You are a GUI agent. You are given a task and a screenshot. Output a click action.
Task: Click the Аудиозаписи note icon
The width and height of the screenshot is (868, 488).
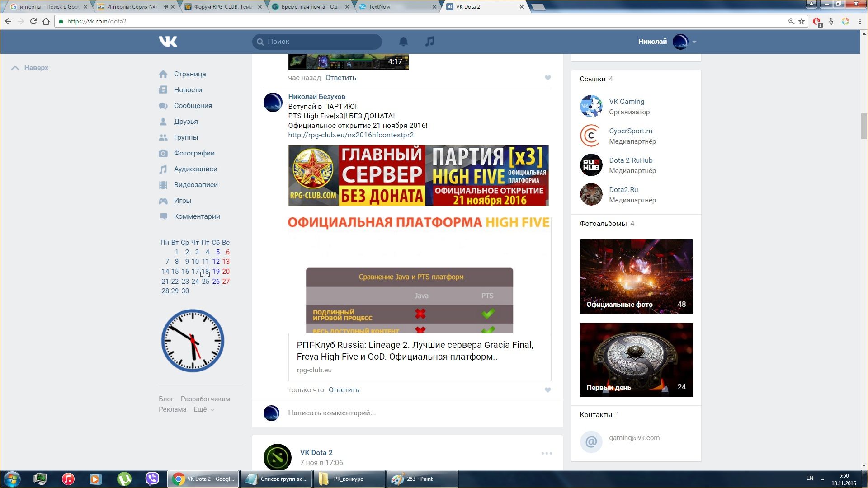pos(163,169)
